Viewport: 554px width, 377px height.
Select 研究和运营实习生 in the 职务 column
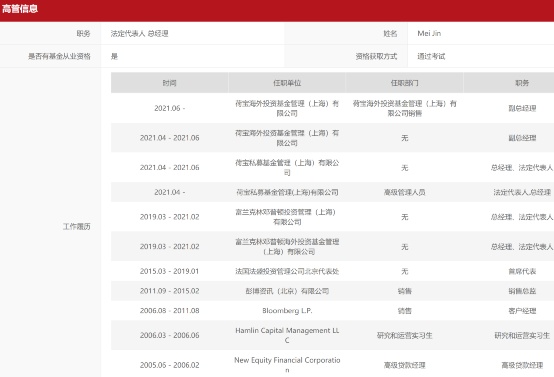[522, 335]
